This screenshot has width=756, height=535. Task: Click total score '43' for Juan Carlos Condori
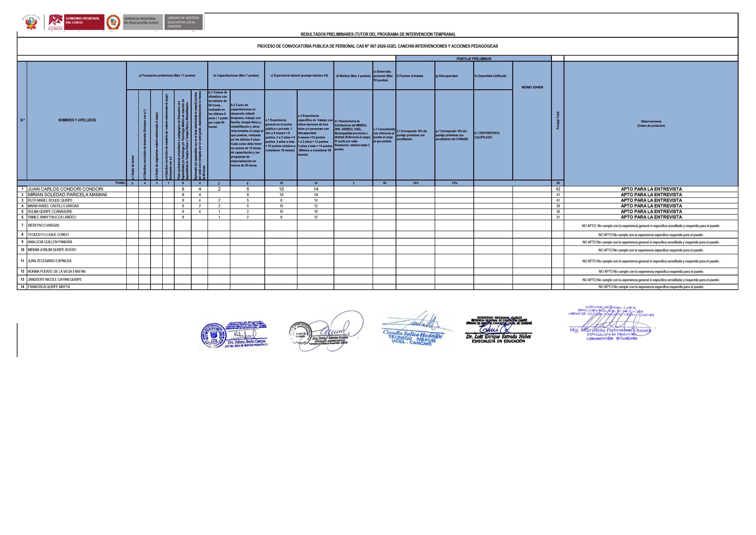558,189
